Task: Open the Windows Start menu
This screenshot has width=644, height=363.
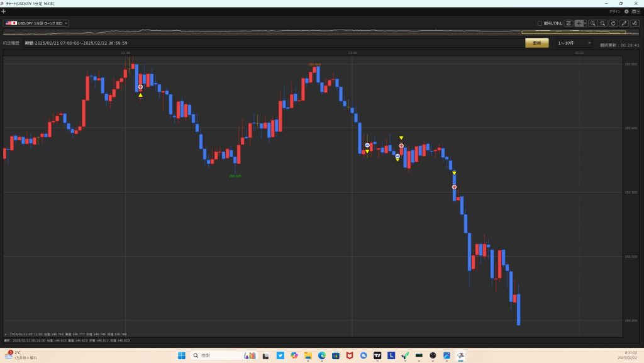Action: pyautogui.click(x=181, y=355)
